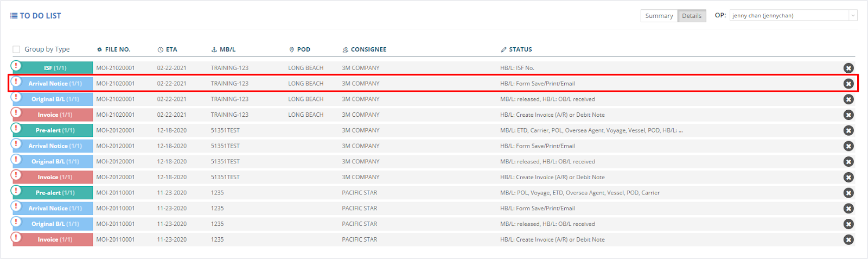Screen dimensions: 868x259
Task: Switch to Summary view
Action: (659, 16)
